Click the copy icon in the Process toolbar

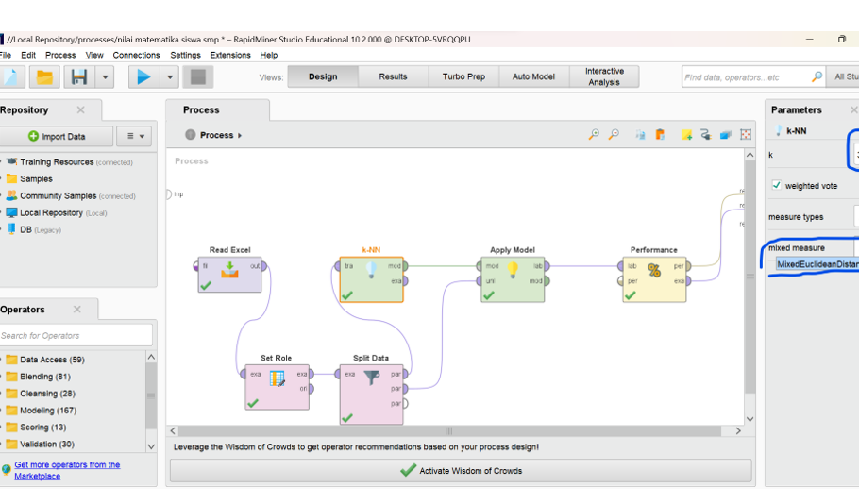click(640, 135)
